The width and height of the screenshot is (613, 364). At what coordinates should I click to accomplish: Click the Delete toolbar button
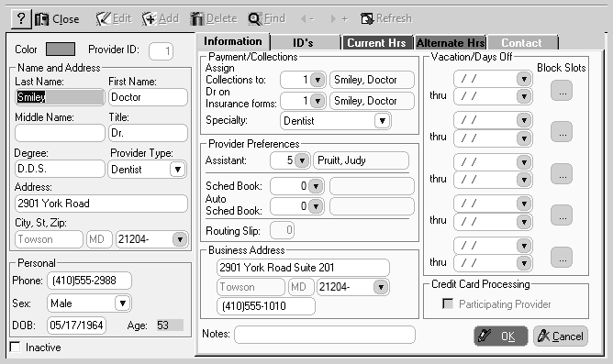pos(214,18)
